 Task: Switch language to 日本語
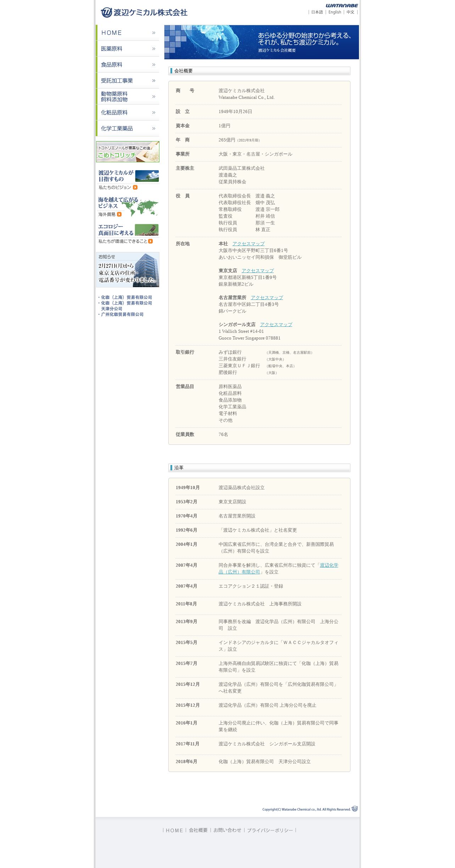tap(317, 12)
